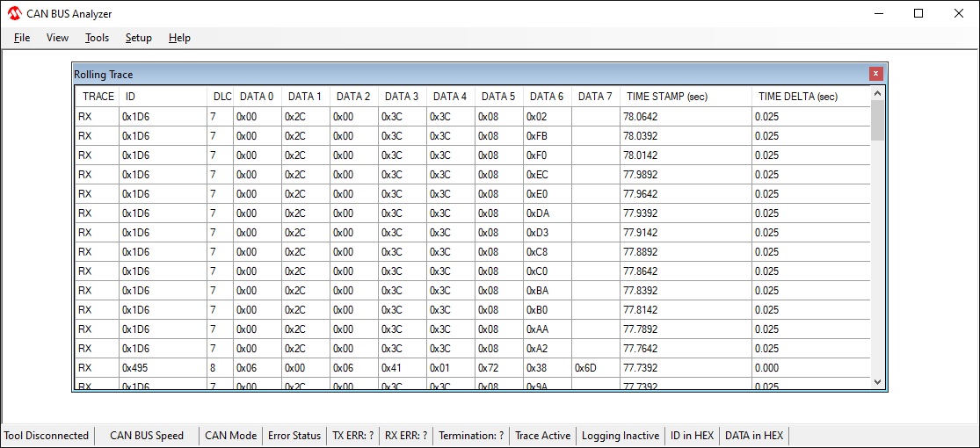Viewport: 980px width, 448px height.
Task: Click the CAN BUS Analyzer app icon
Action: coord(14,14)
